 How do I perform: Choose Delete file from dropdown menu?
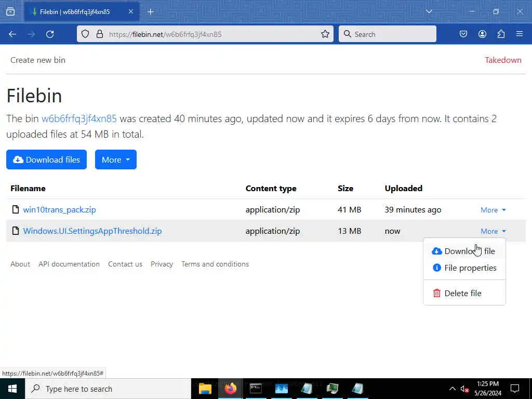tap(464, 293)
